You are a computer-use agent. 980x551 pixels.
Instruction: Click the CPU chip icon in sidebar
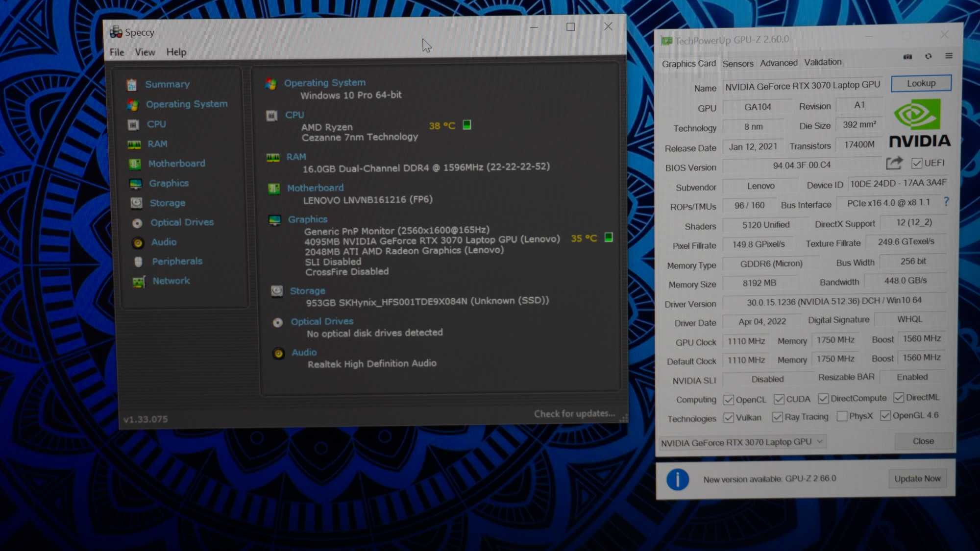[133, 125]
